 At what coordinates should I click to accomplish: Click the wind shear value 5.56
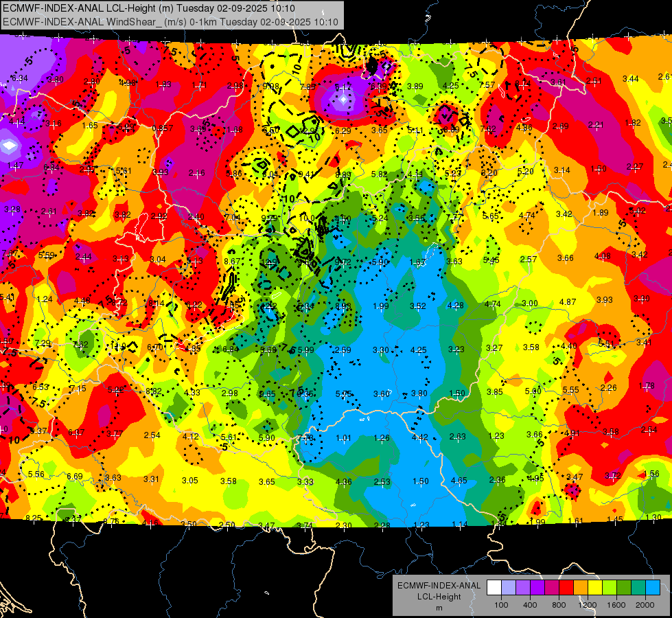pos(36,474)
